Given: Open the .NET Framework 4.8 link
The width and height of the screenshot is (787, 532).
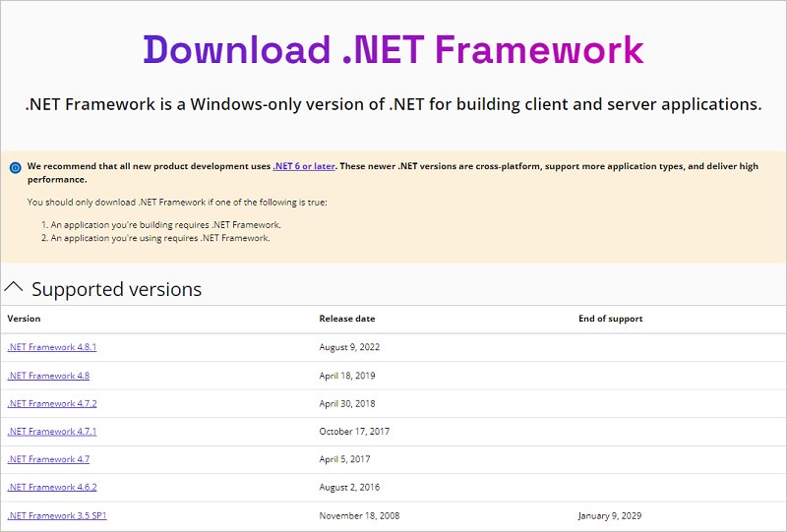Looking at the screenshot, I should (48, 376).
